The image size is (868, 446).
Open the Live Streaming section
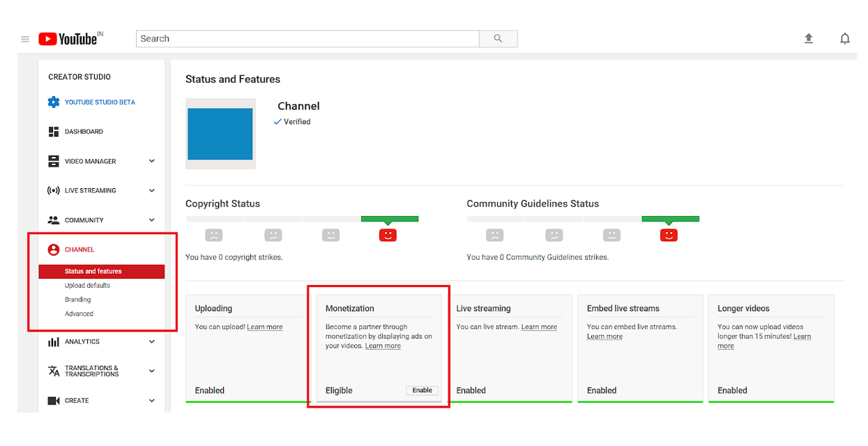pos(54,190)
